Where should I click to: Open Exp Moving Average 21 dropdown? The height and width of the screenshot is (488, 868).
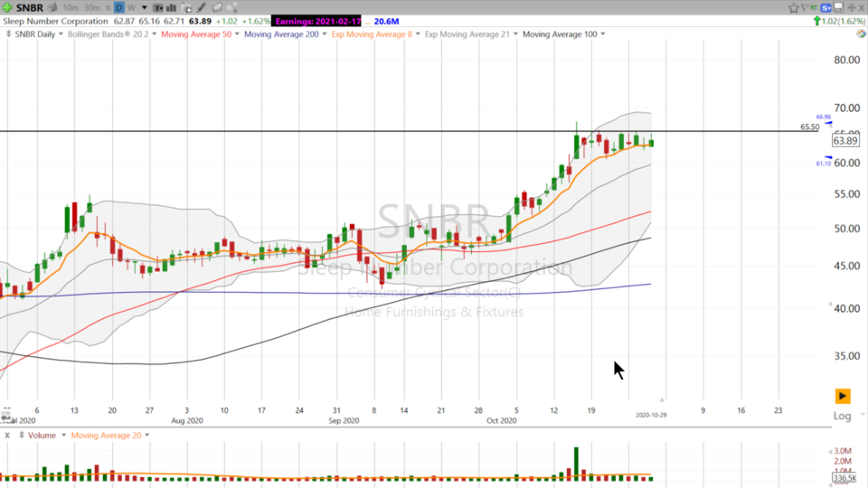515,34
